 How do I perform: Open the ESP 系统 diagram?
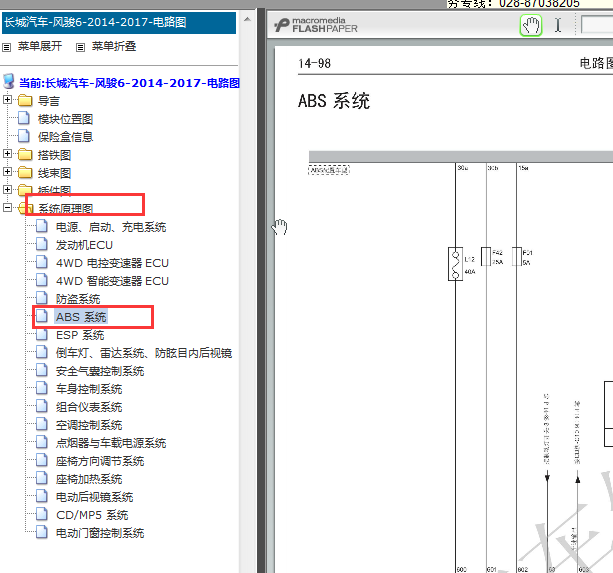(x=80, y=335)
